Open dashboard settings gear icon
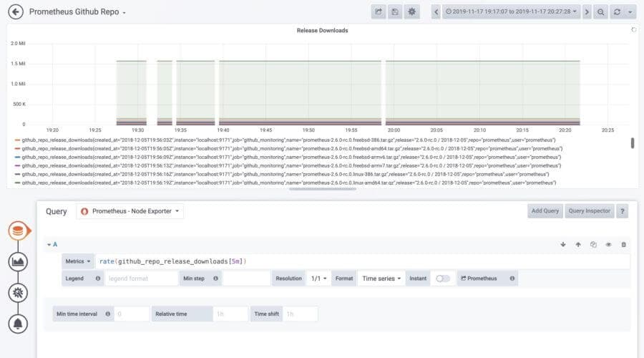 [411, 12]
